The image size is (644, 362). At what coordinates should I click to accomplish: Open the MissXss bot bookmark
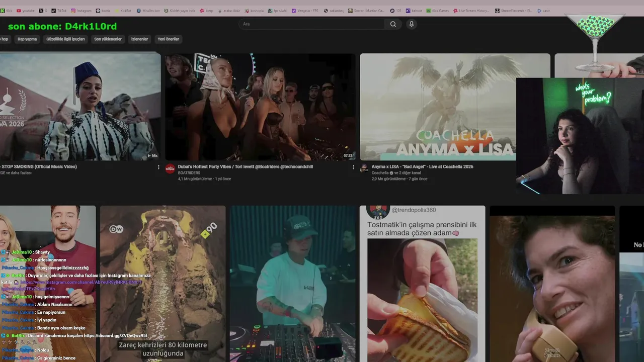[x=148, y=11]
